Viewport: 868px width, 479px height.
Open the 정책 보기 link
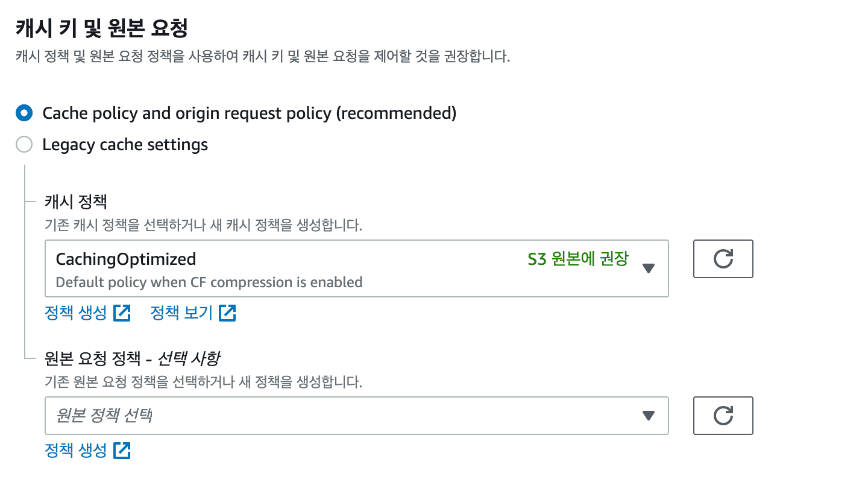point(181,313)
